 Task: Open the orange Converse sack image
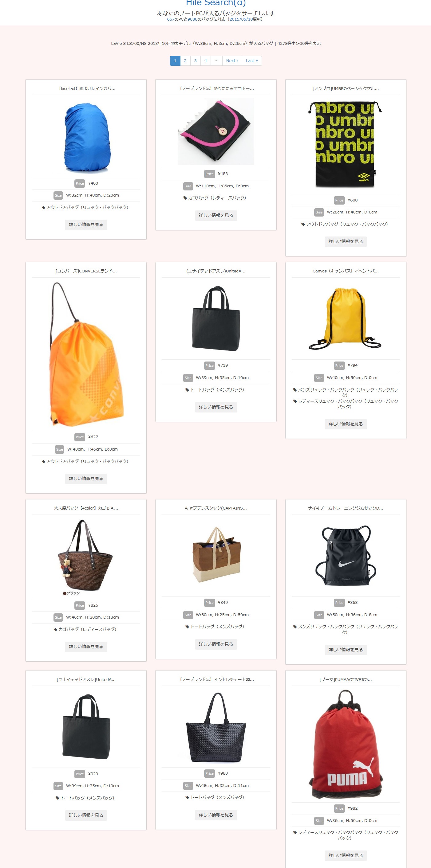click(x=86, y=354)
